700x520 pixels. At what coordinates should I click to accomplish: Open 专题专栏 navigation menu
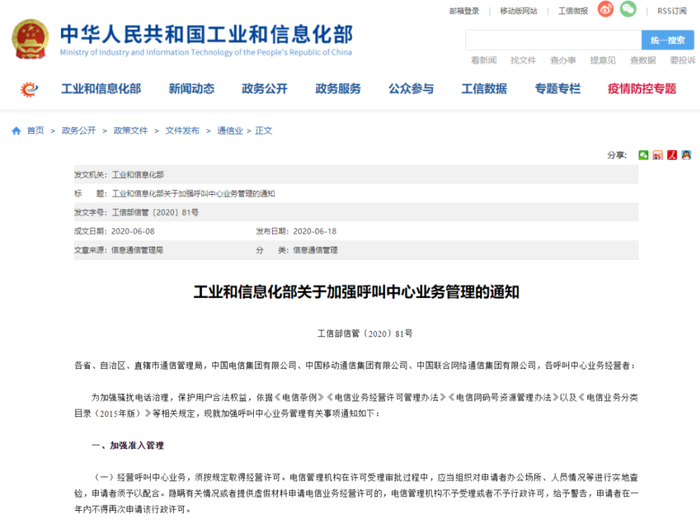pos(558,89)
